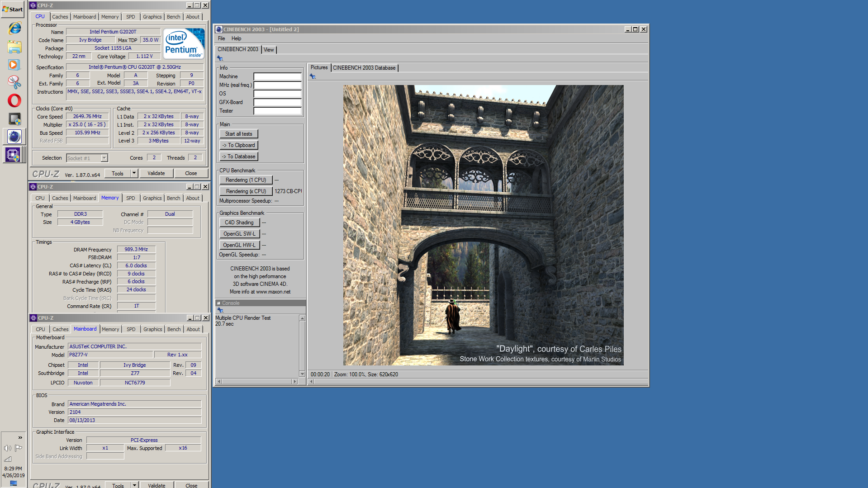Select the purple CPU-Z taskbar button
Image resolution: width=868 pixels, height=488 pixels.
tap(14, 155)
